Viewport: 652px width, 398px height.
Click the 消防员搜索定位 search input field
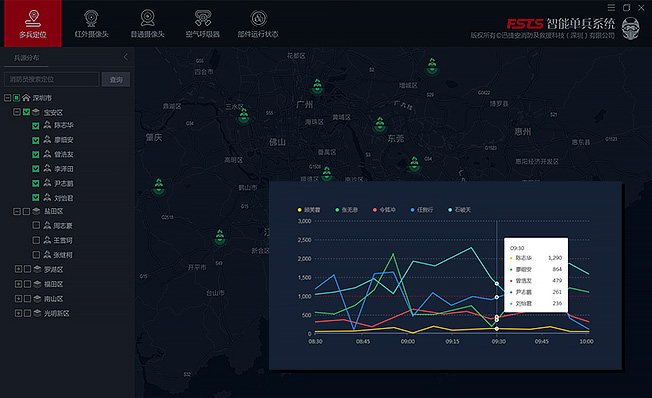pyautogui.click(x=52, y=79)
